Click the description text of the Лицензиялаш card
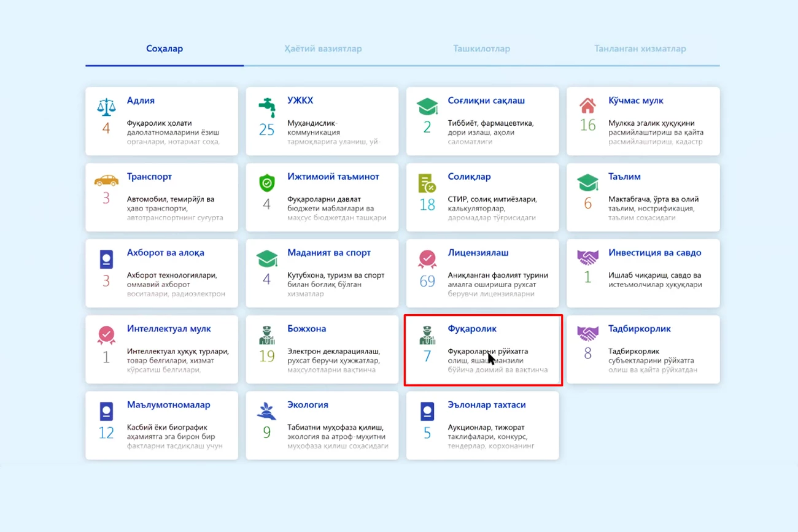This screenshot has width=798, height=532. pos(498,284)
